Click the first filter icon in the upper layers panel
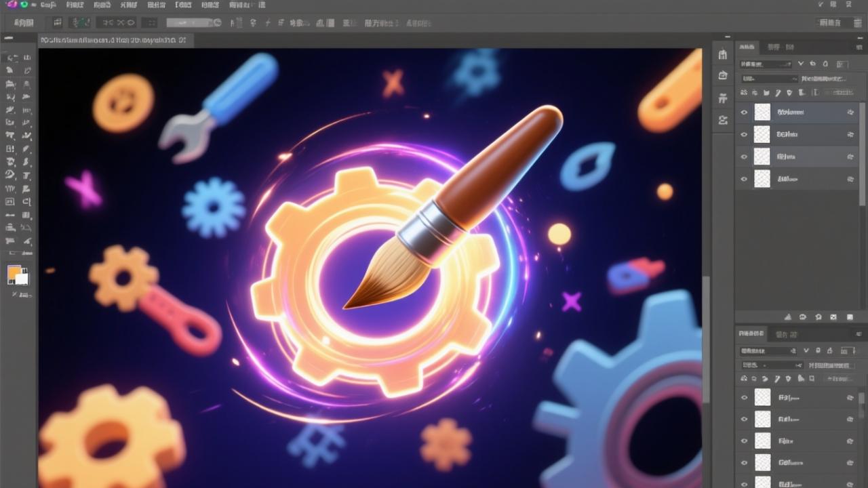The height and width of the screenshot is (488, 868). [744, 92]
